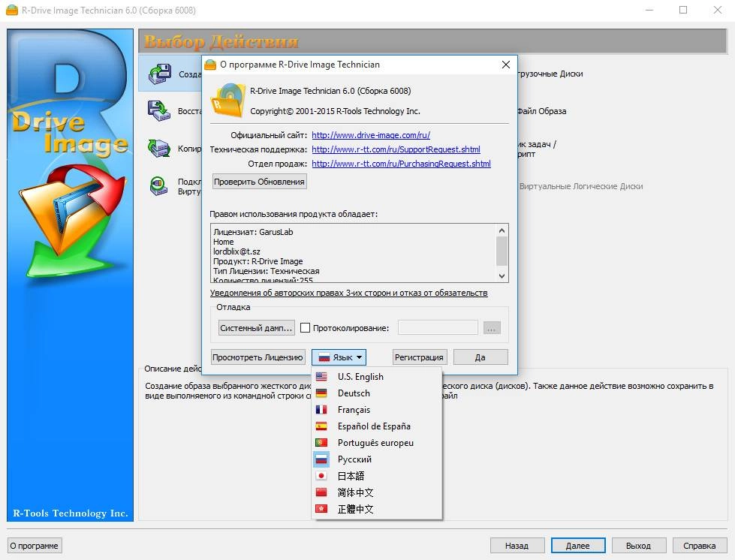
Task: Click the Далее button
Action: [578, 546]
